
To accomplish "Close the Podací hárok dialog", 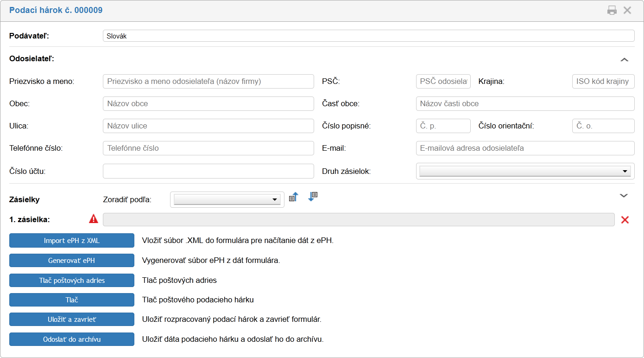I will pyautogui.click(x=627, y=10).
